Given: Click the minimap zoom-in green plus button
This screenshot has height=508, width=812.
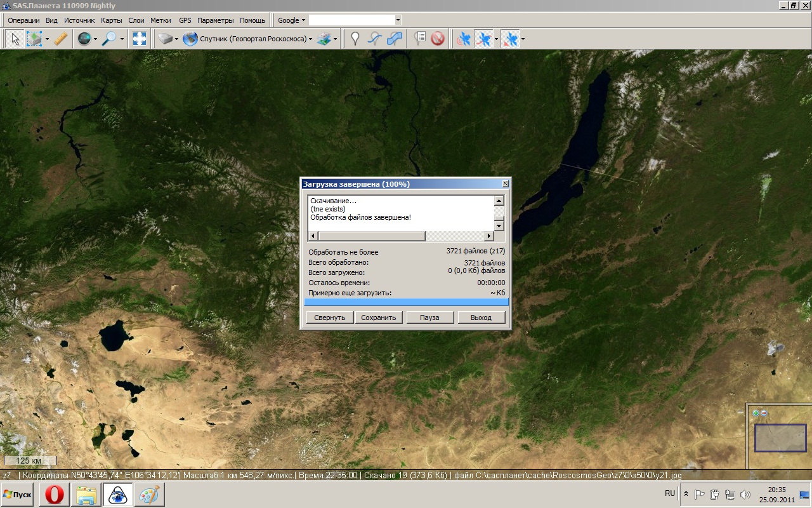Looking at the screenshot, I should (x=756, y=413).
